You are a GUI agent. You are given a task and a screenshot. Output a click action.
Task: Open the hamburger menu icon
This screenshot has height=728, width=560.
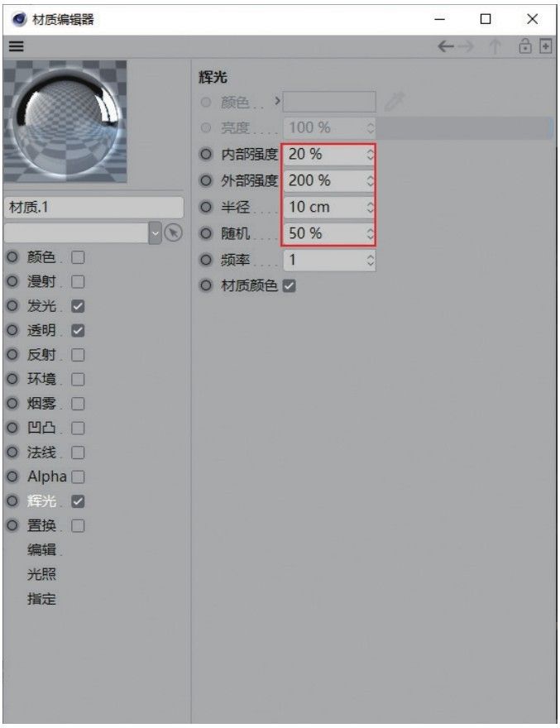[16, 46]
